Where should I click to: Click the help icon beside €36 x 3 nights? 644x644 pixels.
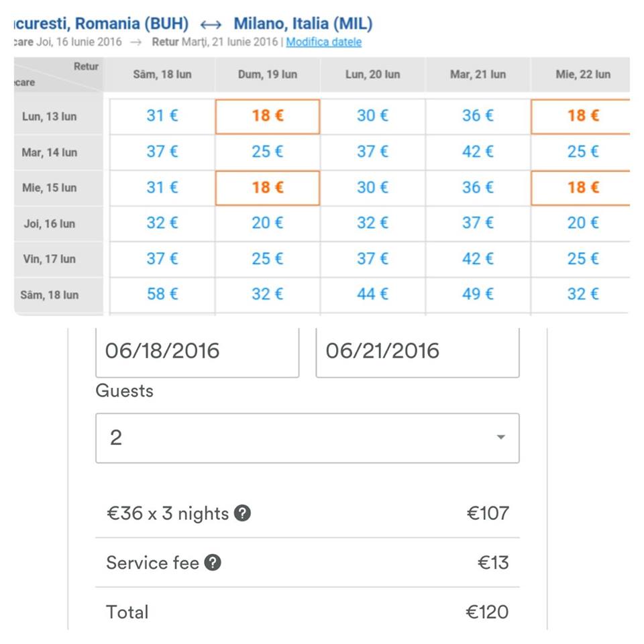(x=244, y=514)
